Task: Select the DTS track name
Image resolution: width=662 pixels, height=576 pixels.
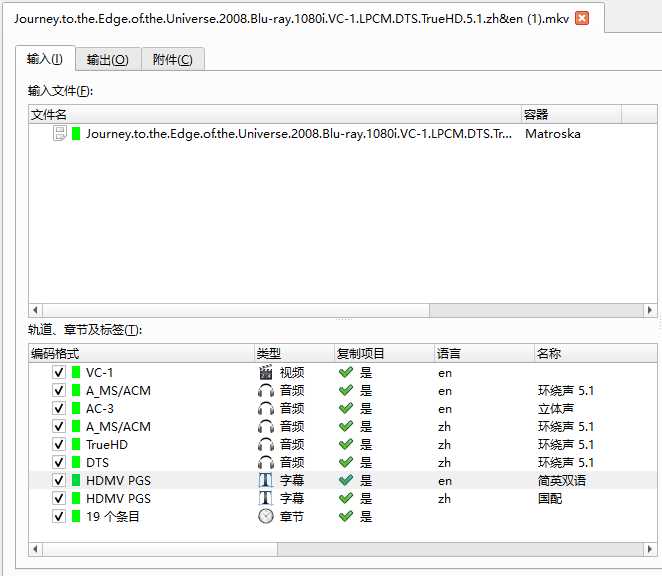Action: [97, 462]
